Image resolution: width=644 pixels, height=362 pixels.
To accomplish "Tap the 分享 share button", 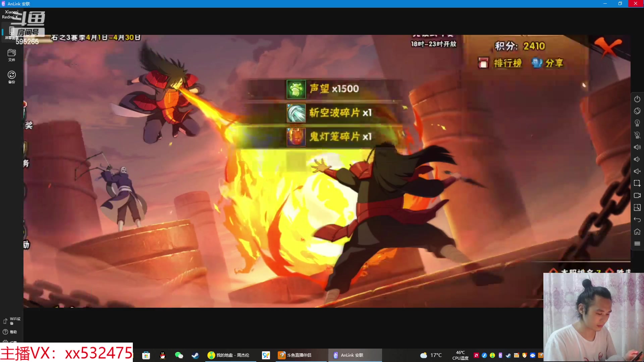I will 547,63.
